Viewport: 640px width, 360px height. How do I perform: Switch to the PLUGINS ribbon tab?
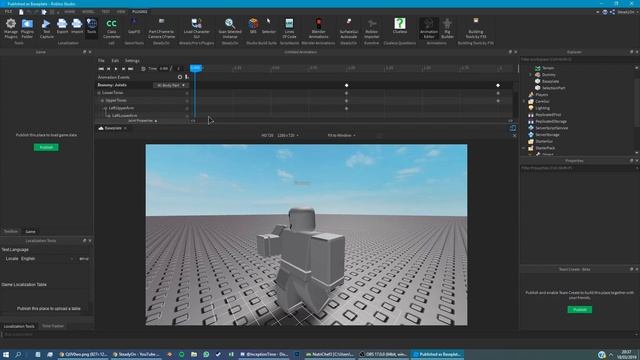pyautogui.click(x=140, y=12)
